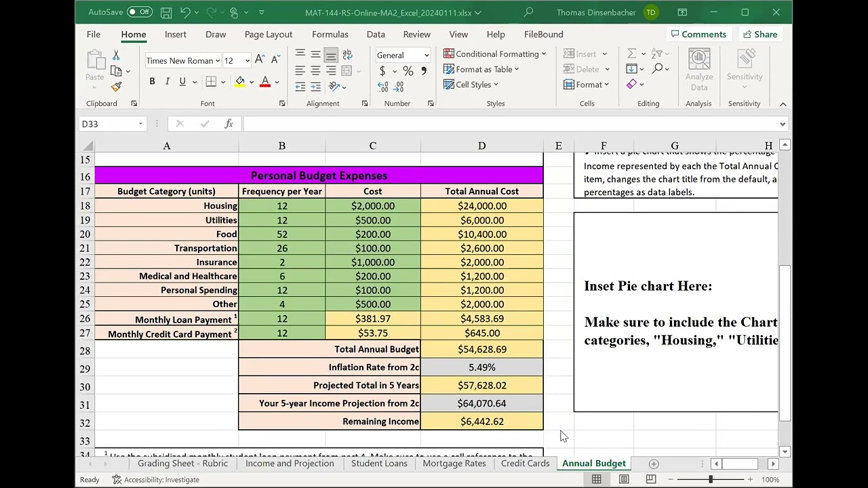Align text to the right

click(x=331, y=70)
